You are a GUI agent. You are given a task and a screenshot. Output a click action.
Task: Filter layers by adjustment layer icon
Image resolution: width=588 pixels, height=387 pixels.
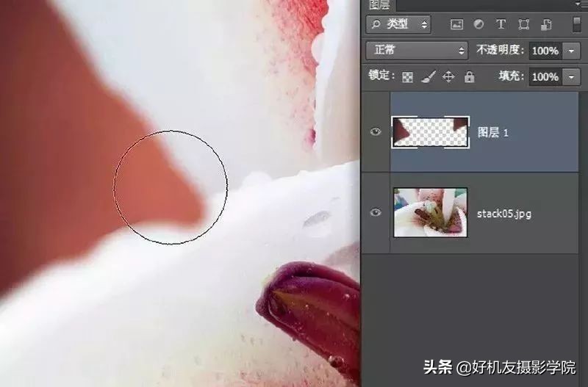tap(478, 24)
